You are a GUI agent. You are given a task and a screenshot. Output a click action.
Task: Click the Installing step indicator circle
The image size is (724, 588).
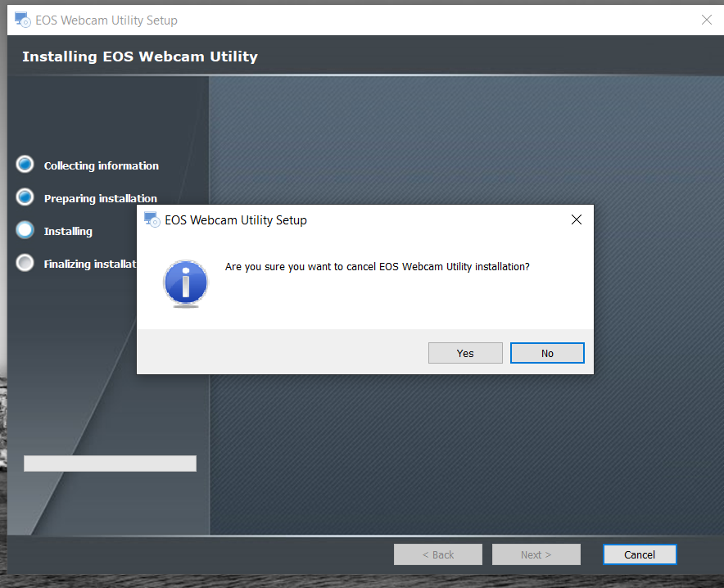coord(25,230)
